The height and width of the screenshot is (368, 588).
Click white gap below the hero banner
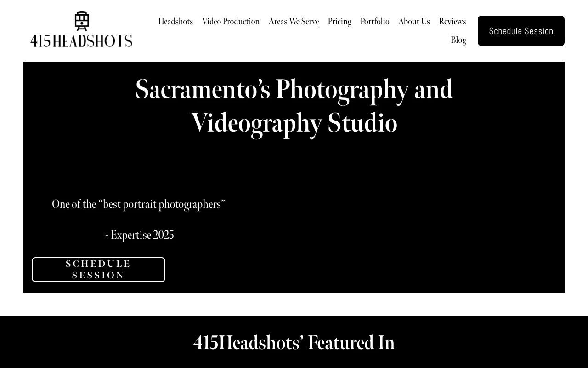294,304
